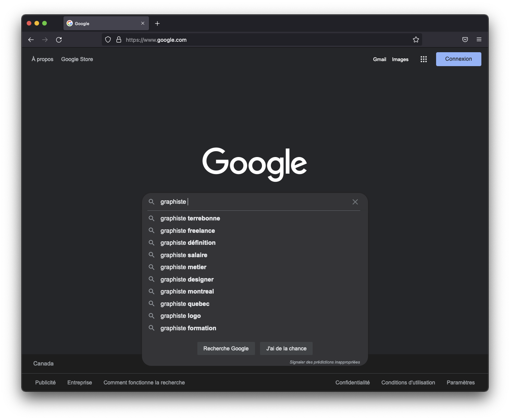Reload the page with the refresh icon

tap(59, 40)
